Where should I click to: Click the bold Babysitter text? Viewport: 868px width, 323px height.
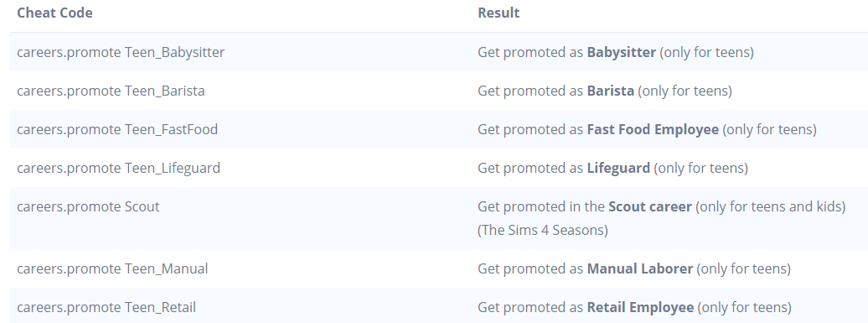pos(621,52)
